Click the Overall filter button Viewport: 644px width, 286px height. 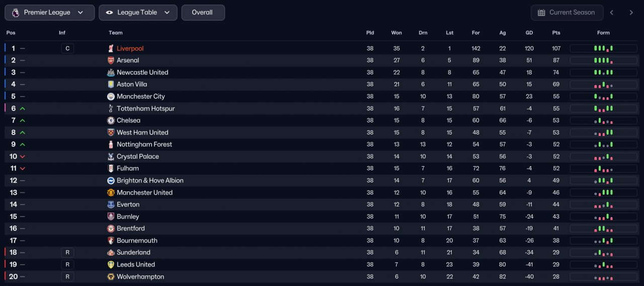pos(203,13)
